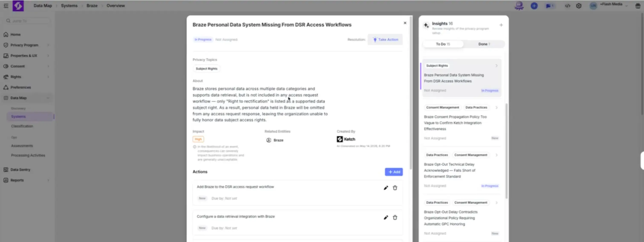Collapse the Data Map menu

pos(48,98)
